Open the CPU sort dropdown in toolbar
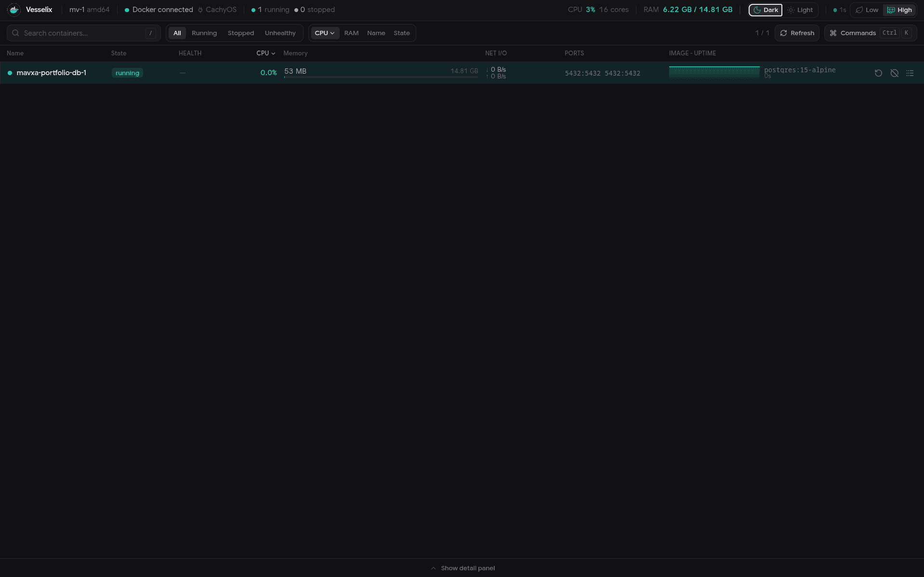The image size is (924, 577). (324, 33)
